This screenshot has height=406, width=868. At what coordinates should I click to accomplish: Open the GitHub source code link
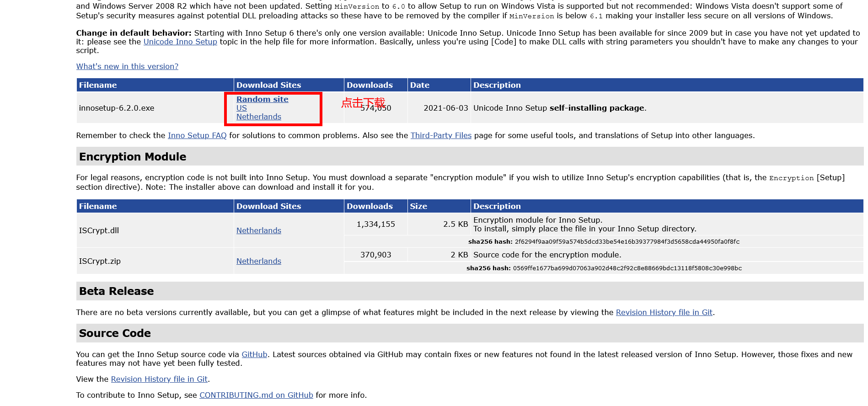click(x=254, y=354)
